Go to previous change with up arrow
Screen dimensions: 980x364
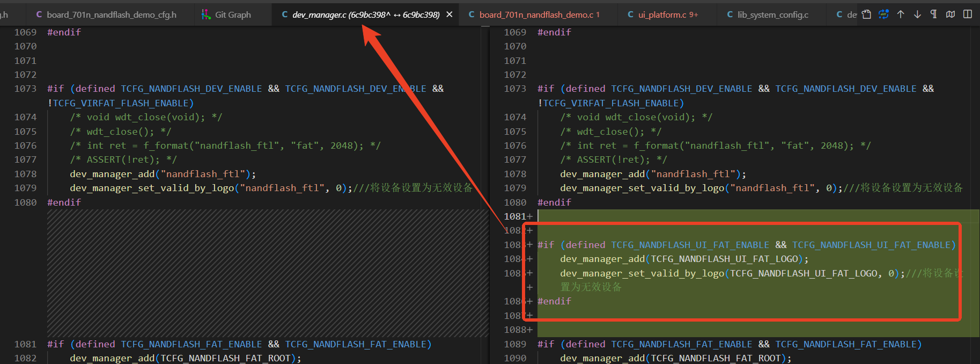(901, 14)
